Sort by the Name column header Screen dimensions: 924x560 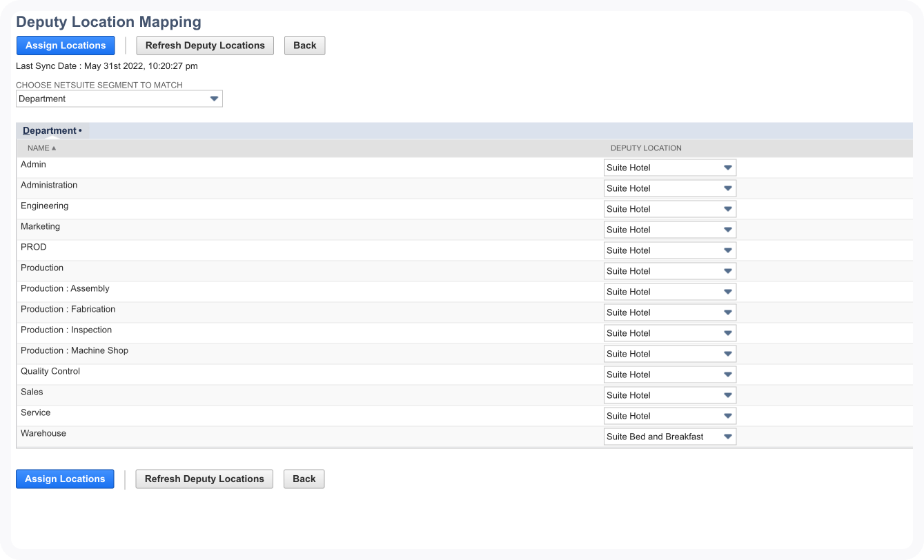pos(39,148)
